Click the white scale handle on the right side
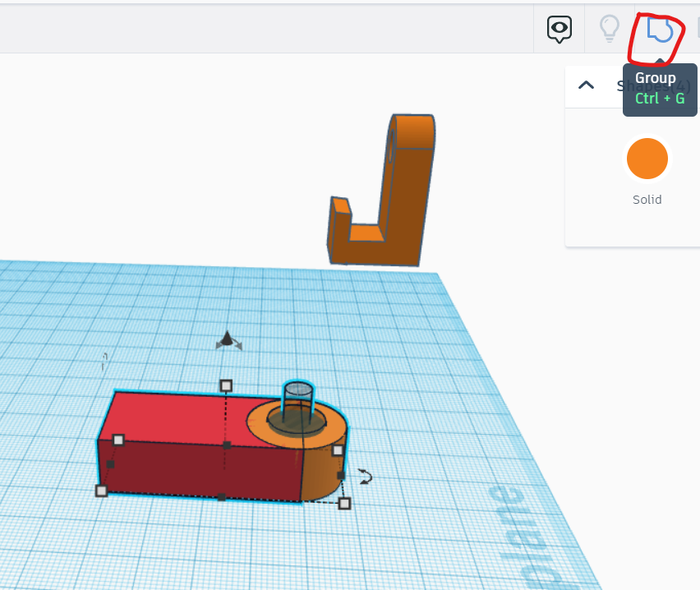This screenshot has width=700, height=590. point(337,450)
